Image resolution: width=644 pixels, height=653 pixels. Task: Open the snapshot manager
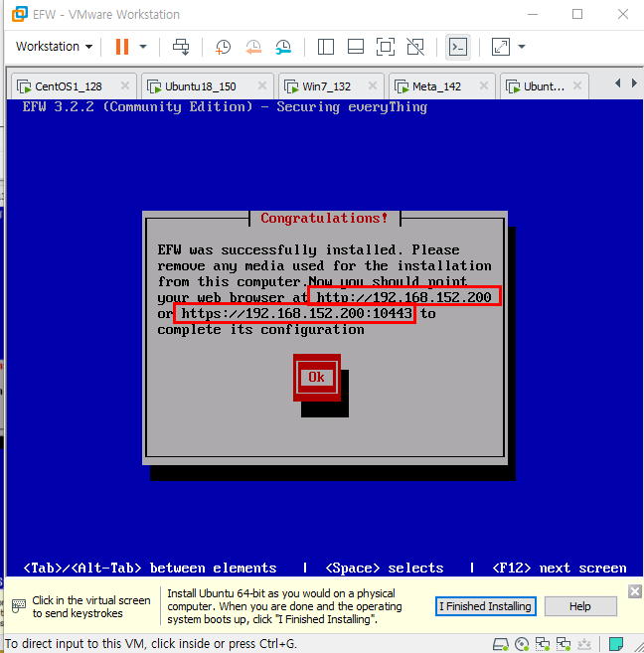[283, 47]
